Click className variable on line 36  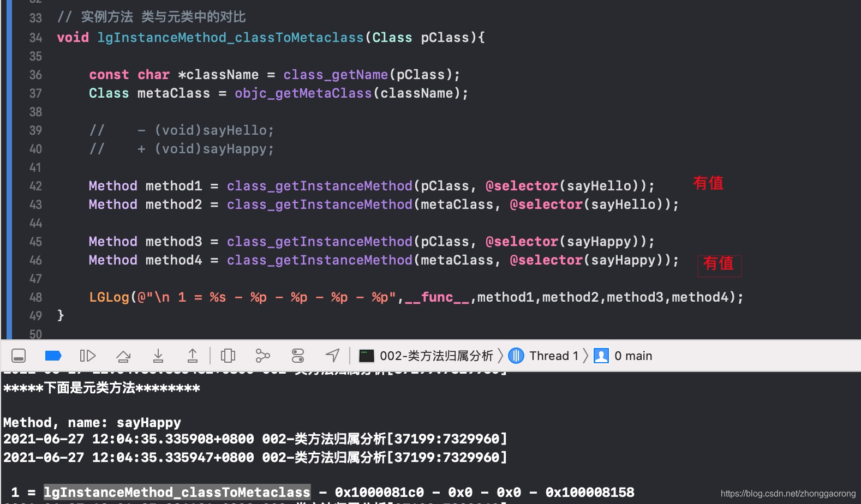(x=222, y=75)
